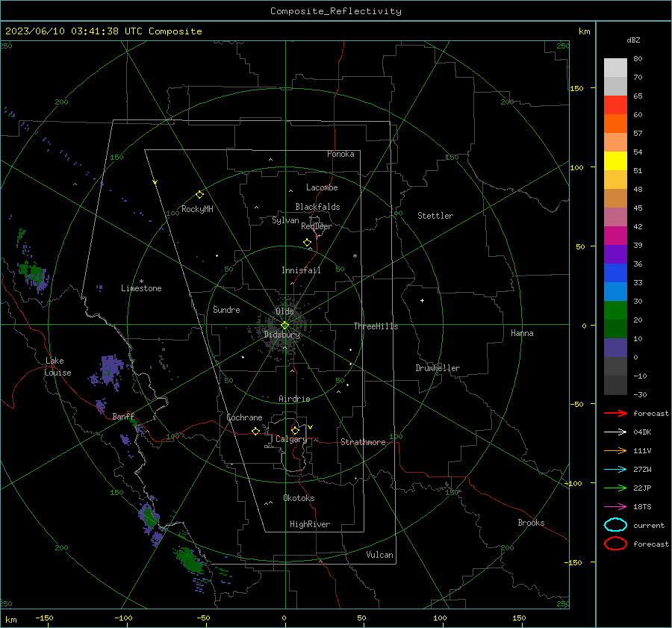
Task: Click the Lacombe city label
Action: 322,187
